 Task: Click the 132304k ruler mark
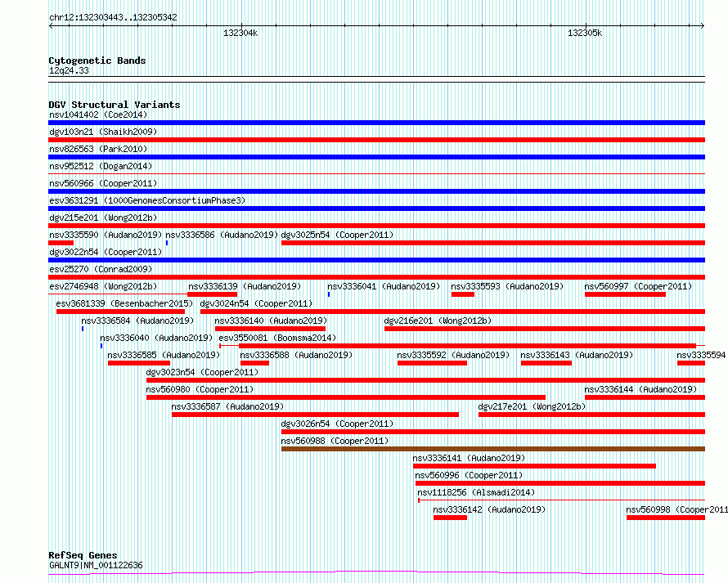[240, 33]
